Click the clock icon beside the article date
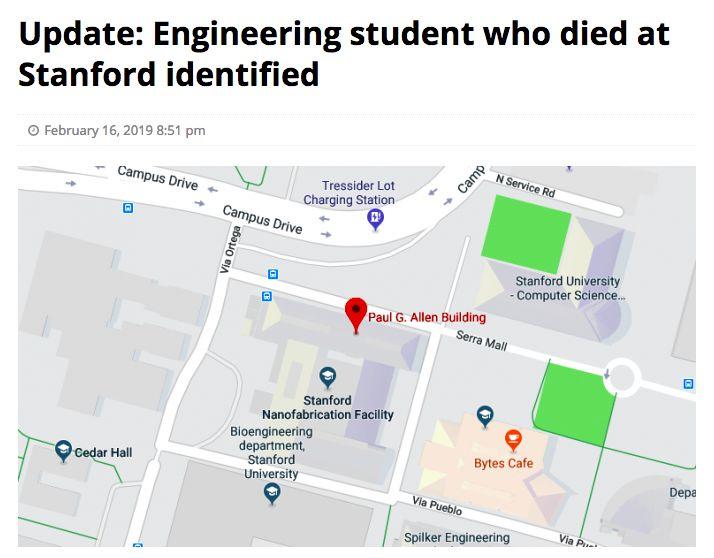Image resolution: width=714 pixels, height=558 pixels. pos(33,131)
